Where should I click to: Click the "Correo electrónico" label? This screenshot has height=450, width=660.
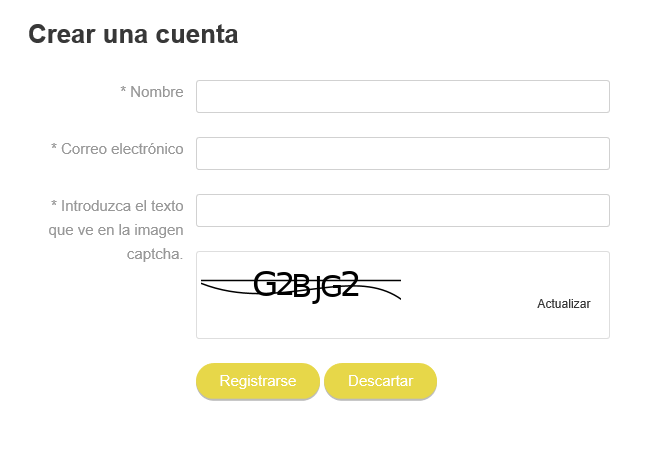tap(122, 149)
